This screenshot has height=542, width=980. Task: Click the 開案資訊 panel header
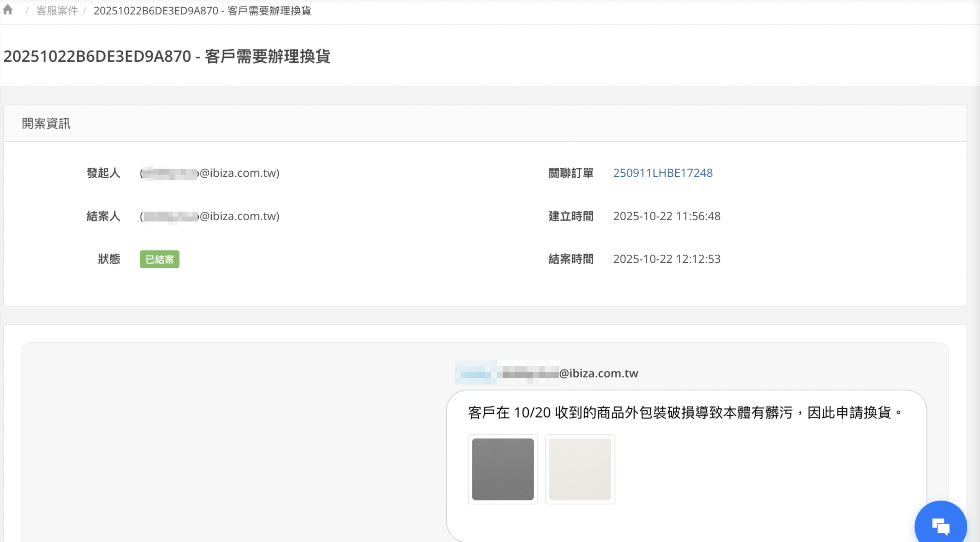[x=46, y=124]
